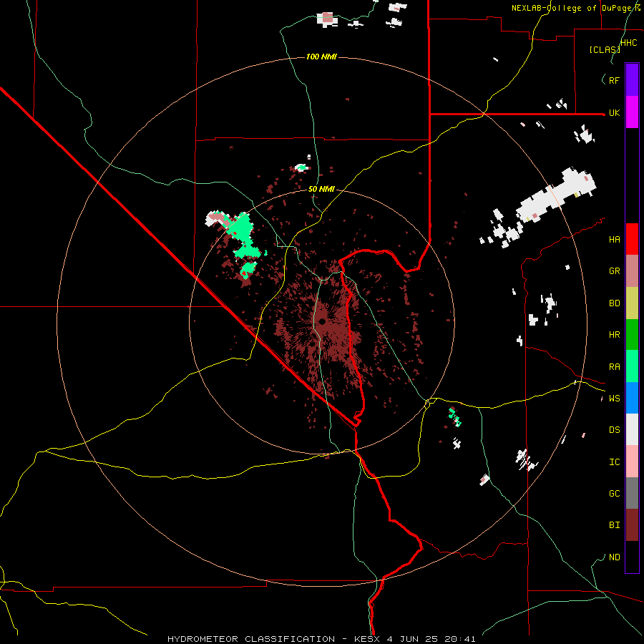644x644 pixels.
Task: Pick the RA light green legend swatch
Action: pyautogui.click(x=632, y=366)
